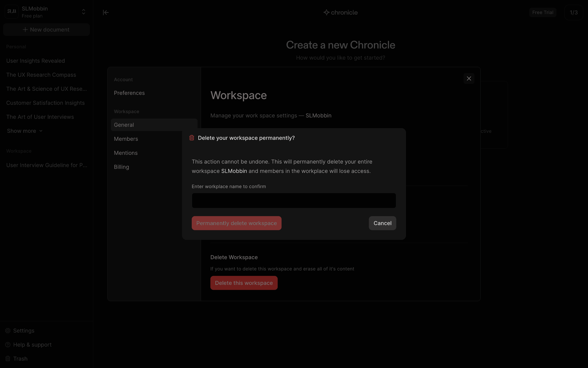
Task: Open The Art & Science of UX Research
Action: [47, 89]
